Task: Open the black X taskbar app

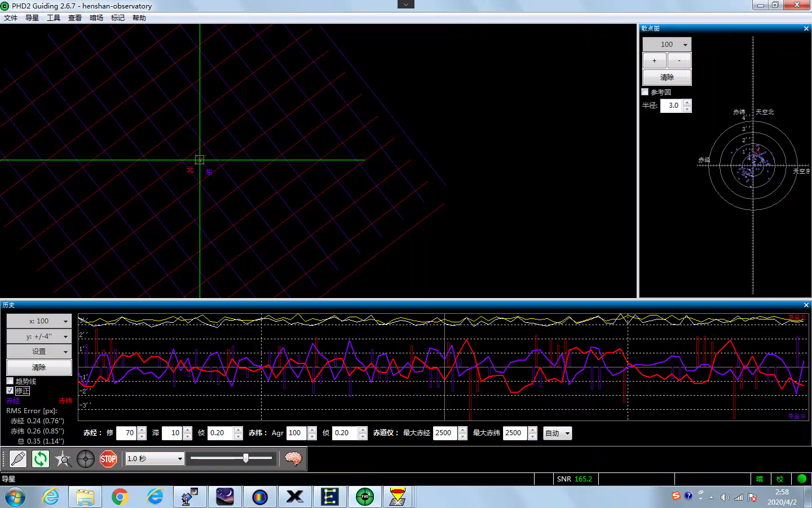Action: click(x=295, y=497)
